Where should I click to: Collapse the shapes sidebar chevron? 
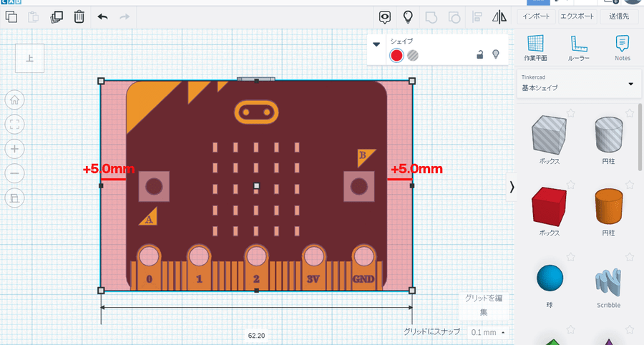tap(512, 188)
